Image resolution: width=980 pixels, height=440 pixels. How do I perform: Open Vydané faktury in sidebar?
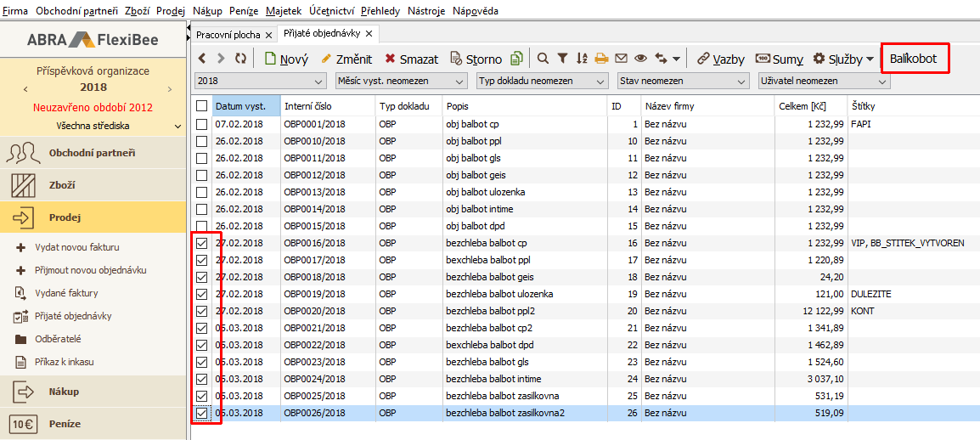click(66, 292)
